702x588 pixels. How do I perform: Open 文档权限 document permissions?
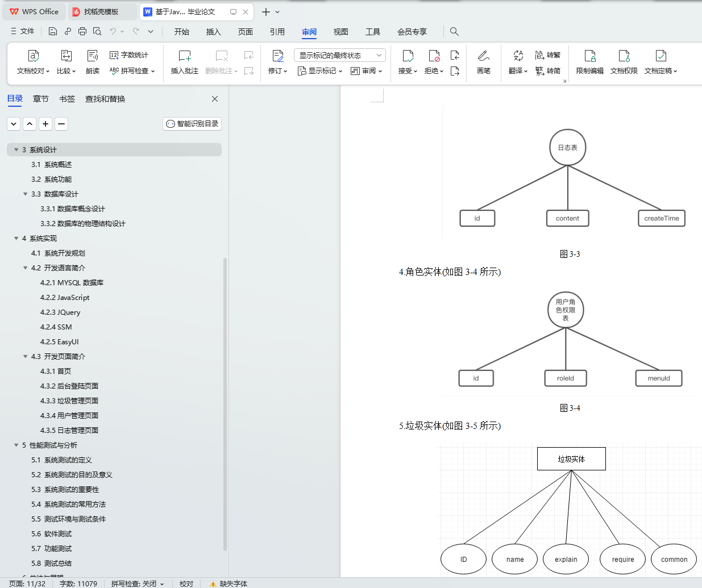(x=624, y=62)
